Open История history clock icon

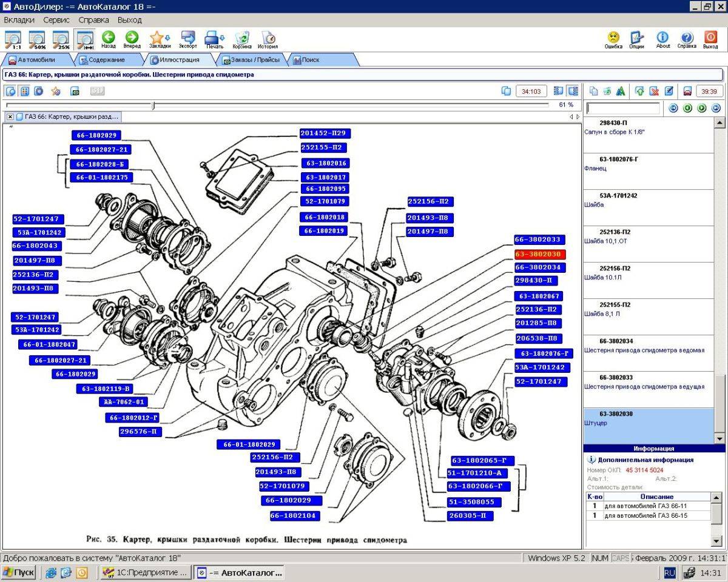(x=268, y=40)
